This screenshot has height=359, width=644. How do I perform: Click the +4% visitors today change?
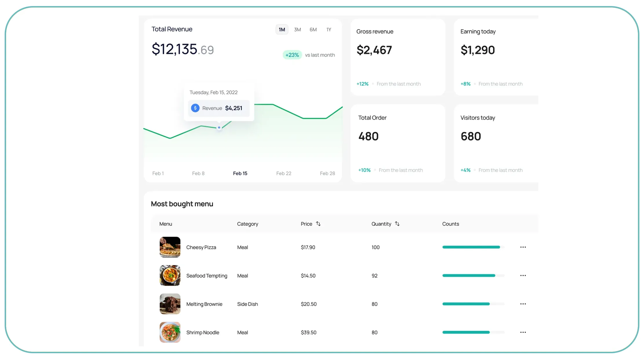coord(466,170)
